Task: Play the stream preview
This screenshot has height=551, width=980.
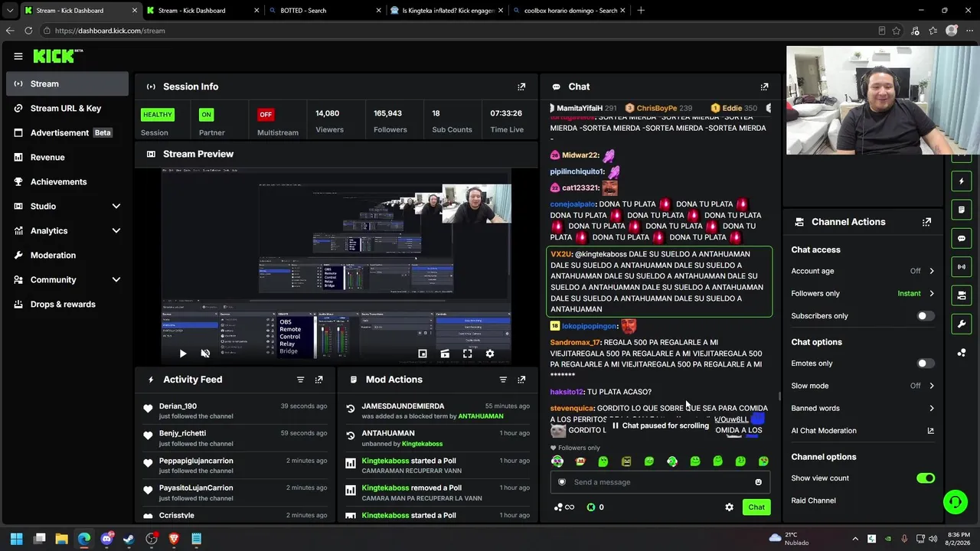Action: click(x=182, y=354)
